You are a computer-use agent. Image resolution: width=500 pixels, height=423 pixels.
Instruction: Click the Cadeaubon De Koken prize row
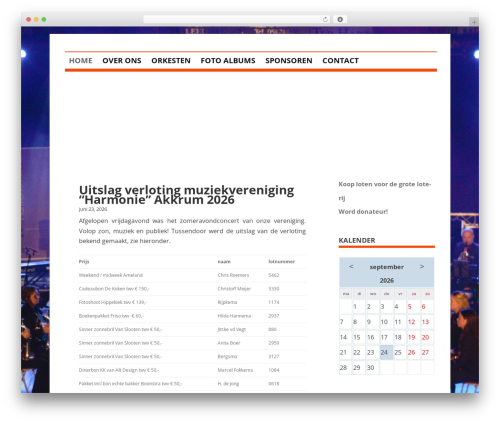(192, 289)
